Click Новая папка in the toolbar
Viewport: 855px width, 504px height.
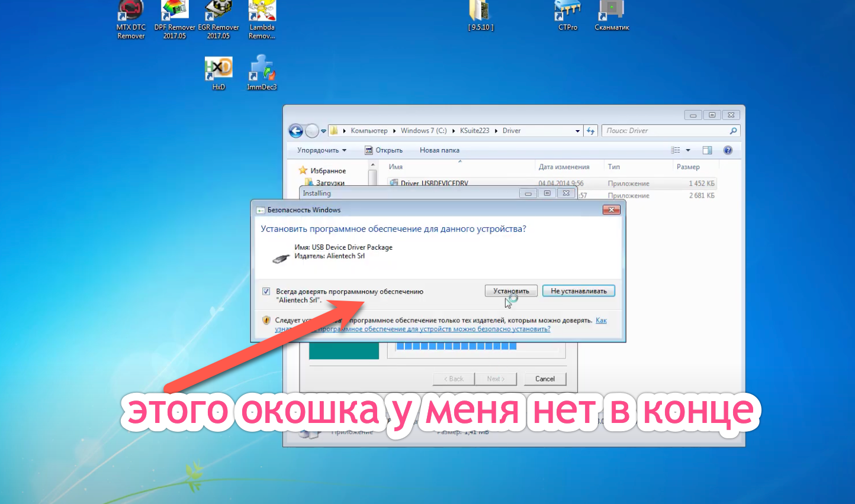pyautogui.click(x=439, y=150)
